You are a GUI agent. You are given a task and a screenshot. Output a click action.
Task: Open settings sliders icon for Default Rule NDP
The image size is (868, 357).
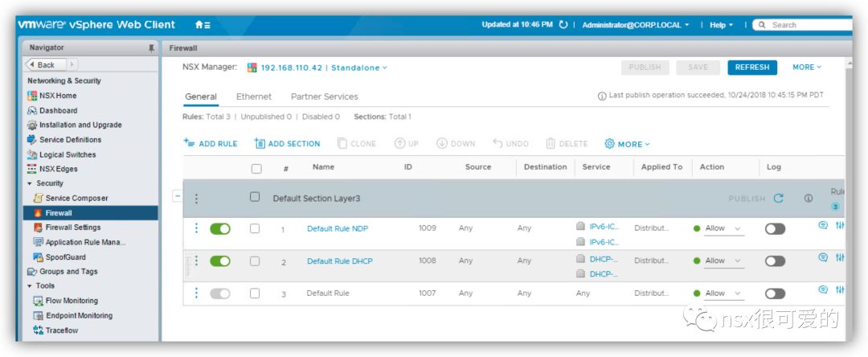point(840,226)
